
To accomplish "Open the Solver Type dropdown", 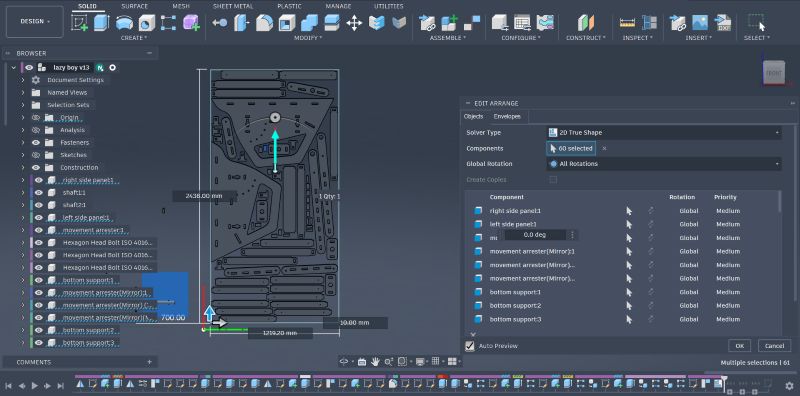I will coord(664,133).
